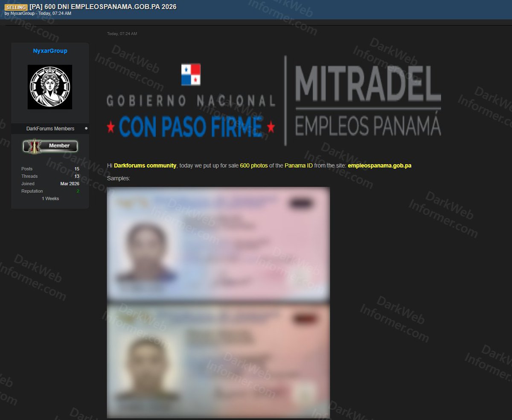The height and width of the screenshot is (420, 512).
Task: Open the empleospanama.gob.pa link
Action: pos(380,165)
